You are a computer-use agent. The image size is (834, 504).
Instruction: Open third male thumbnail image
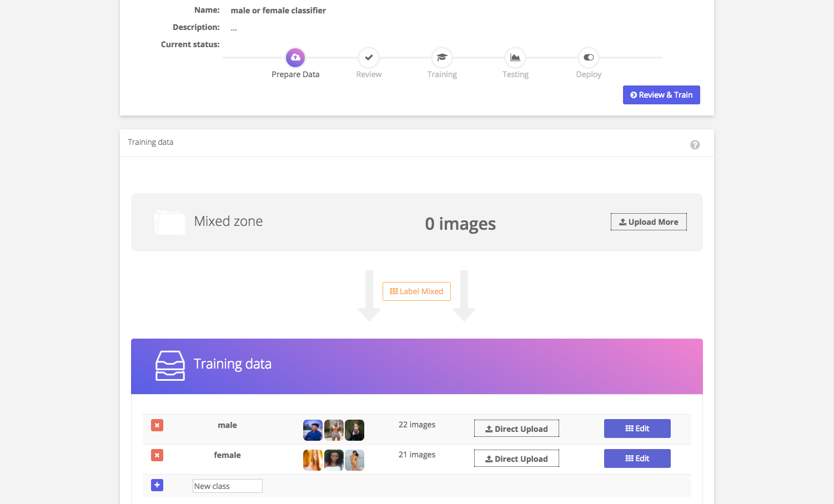354,430
